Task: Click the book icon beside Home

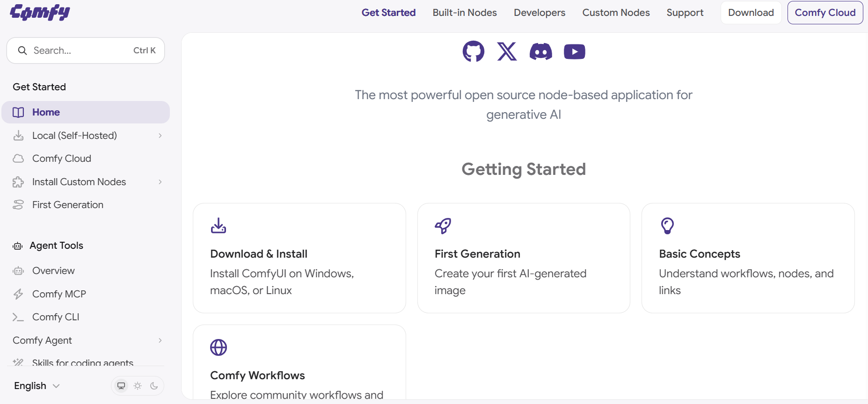Action: [x=18, y=112]
